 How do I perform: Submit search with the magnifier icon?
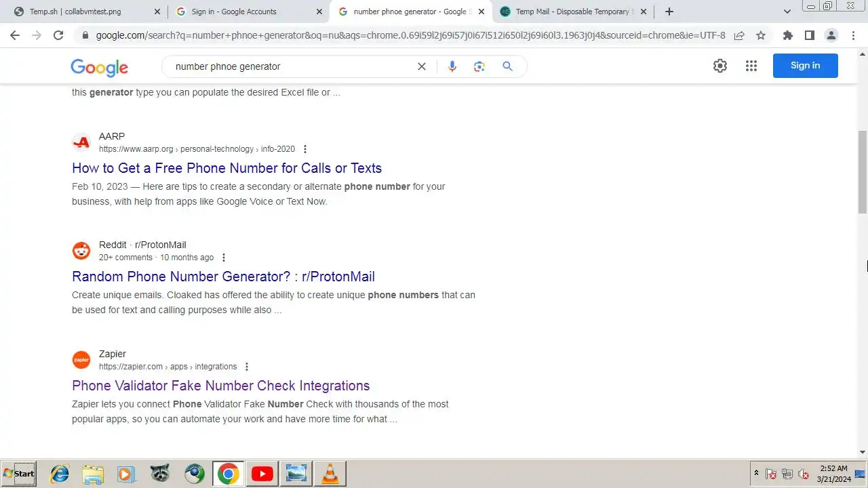pyautogui.click(x=507, y=66)
